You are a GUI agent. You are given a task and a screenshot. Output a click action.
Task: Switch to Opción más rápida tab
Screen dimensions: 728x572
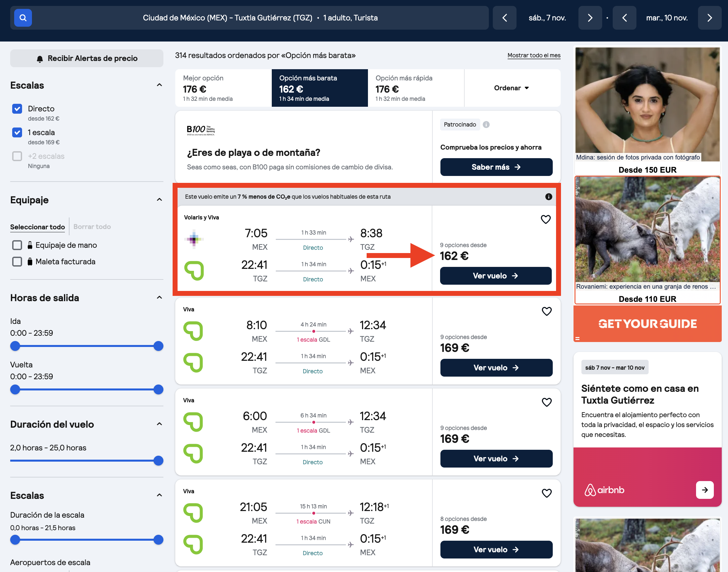(416, 88)
